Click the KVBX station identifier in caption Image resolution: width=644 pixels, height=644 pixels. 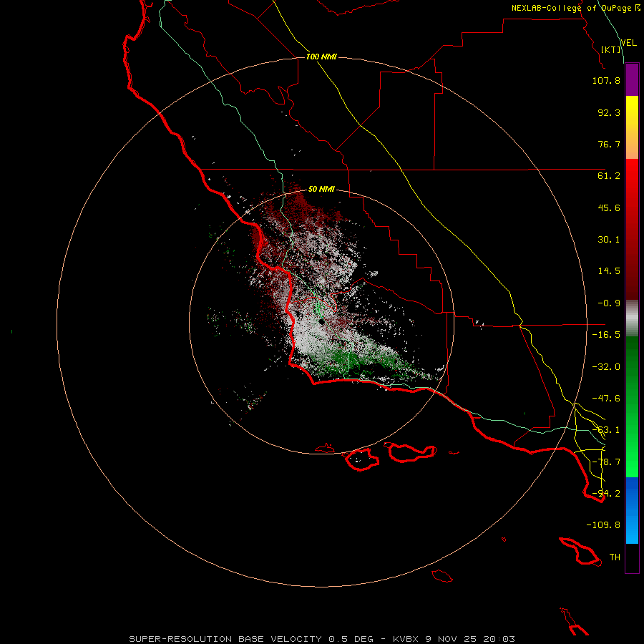click(x=406, y=639)
